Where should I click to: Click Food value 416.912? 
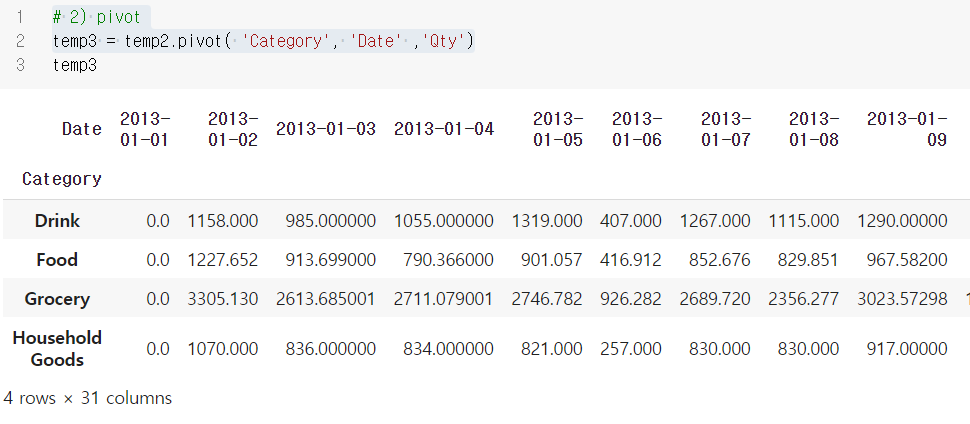pos(630,260)
